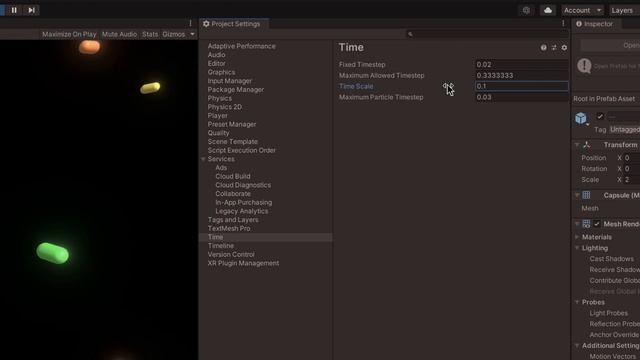Open Time settings help icon
640x360 pixels.
click(x=543, y=48)
